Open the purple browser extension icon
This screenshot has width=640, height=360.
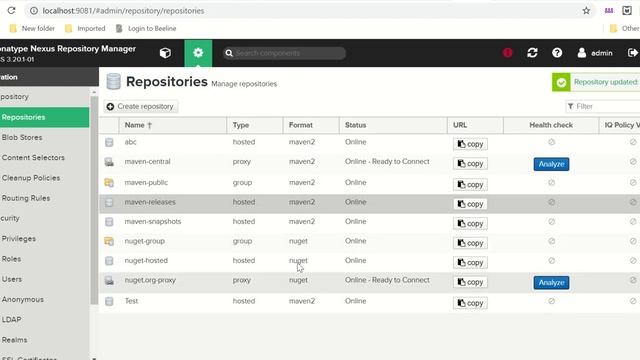point(609,11)
